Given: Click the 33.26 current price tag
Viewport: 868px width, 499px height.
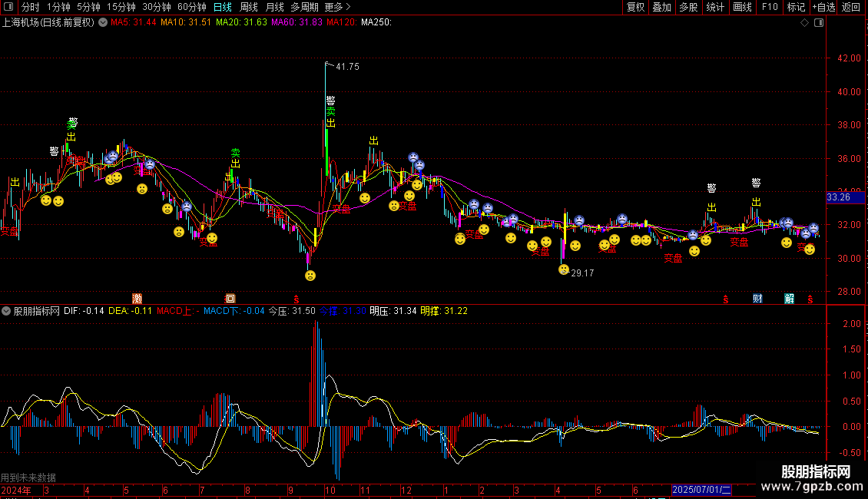Looking at the screenshot, I should point(838,197).
